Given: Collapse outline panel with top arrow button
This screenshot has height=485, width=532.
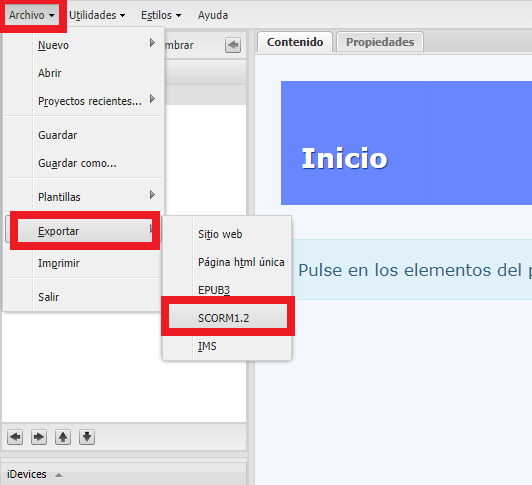Looking at the screenshot, I should point(233,45).
